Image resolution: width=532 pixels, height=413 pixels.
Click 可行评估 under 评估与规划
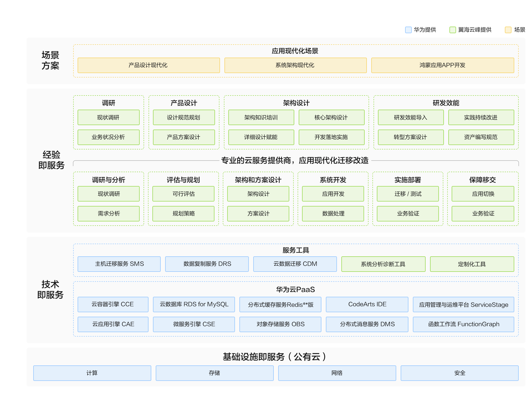point(183,194)
